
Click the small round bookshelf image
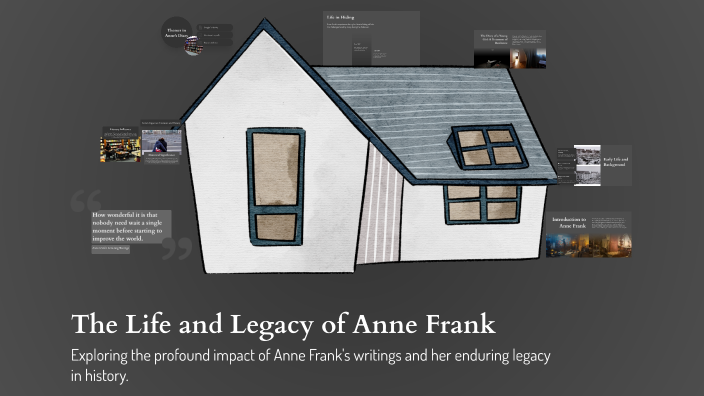(x=194, y=46)
